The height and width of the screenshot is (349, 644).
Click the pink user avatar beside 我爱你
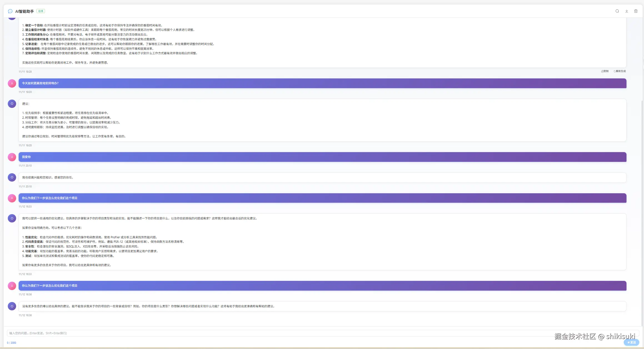(12, 157)
